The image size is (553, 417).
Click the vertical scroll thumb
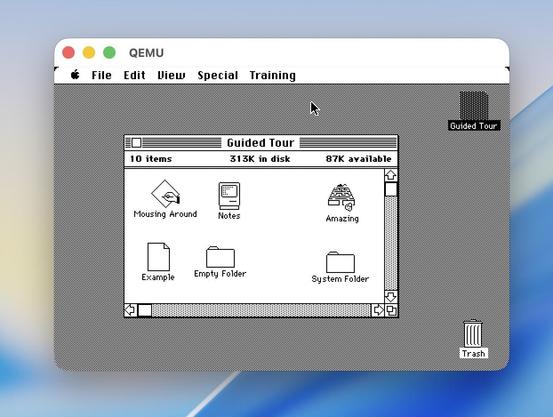(391, 189)
